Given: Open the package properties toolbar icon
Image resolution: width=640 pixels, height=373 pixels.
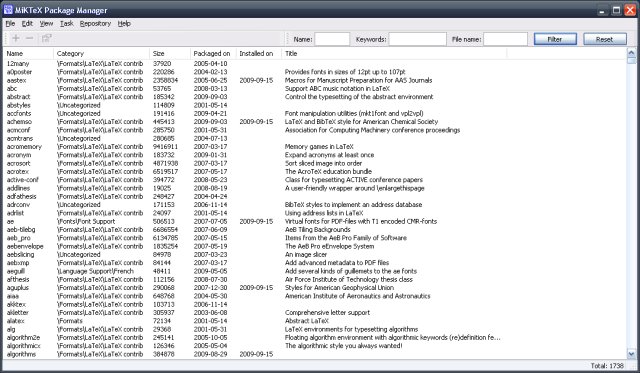Looking at the screenshot, I should tap(46, 38).
